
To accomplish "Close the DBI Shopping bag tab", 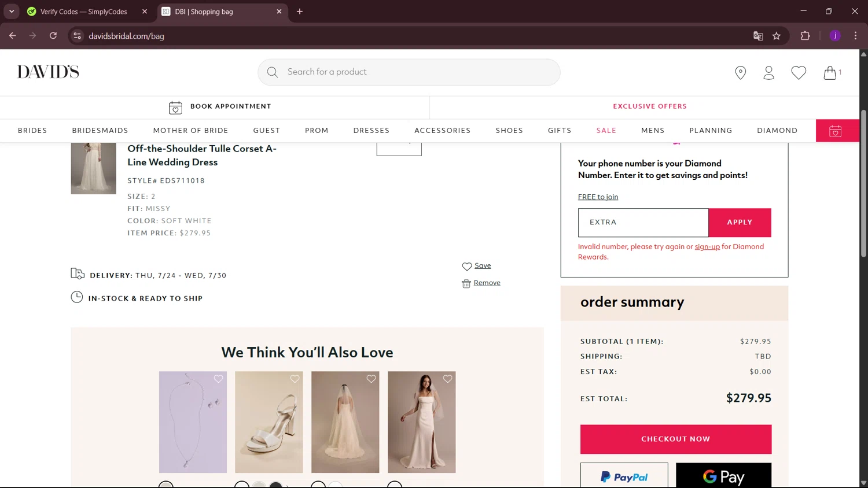I will [x=279, y=12].
